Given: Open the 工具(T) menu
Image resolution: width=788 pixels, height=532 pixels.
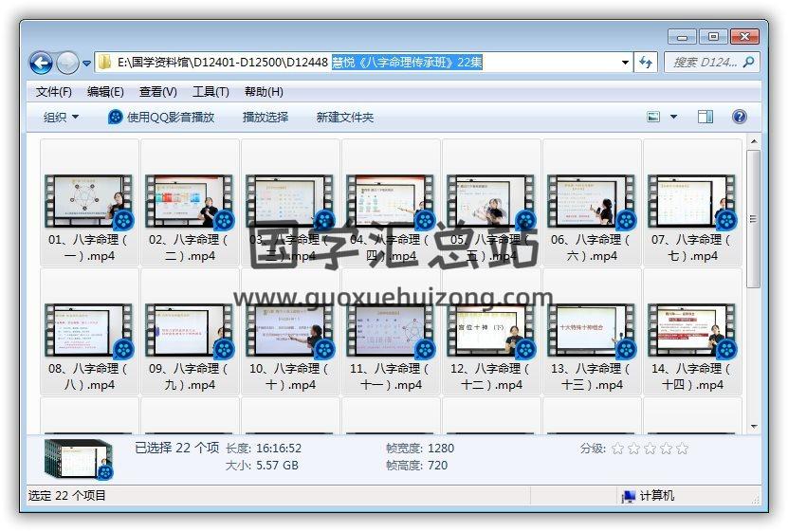Looking at the screenshot, I should [x=211, y=92].
